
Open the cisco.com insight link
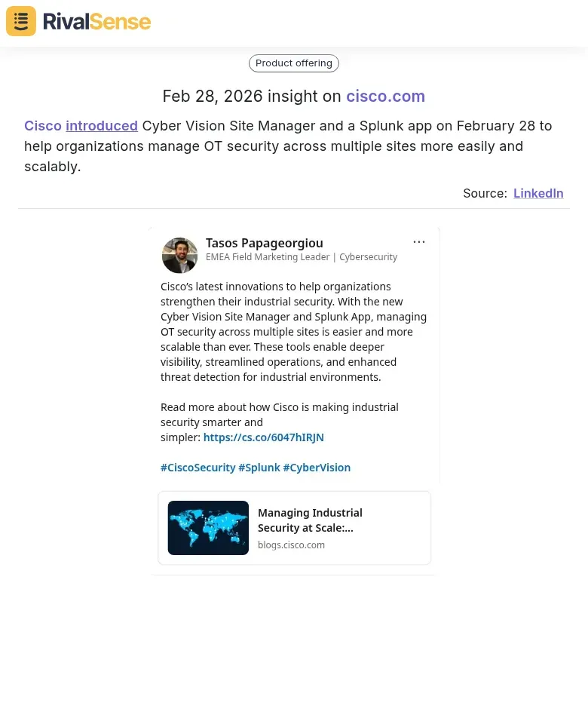click(385, 96)
